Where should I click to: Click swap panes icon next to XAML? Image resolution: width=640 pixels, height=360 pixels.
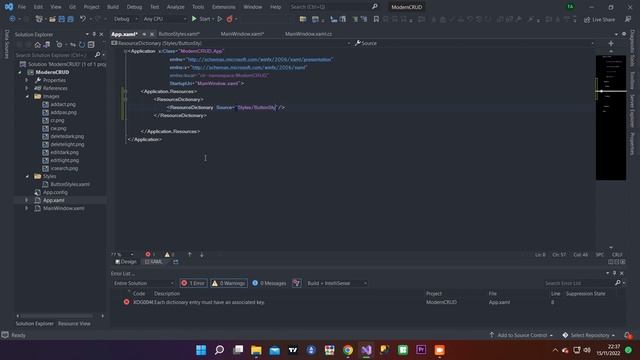point(176,262)
